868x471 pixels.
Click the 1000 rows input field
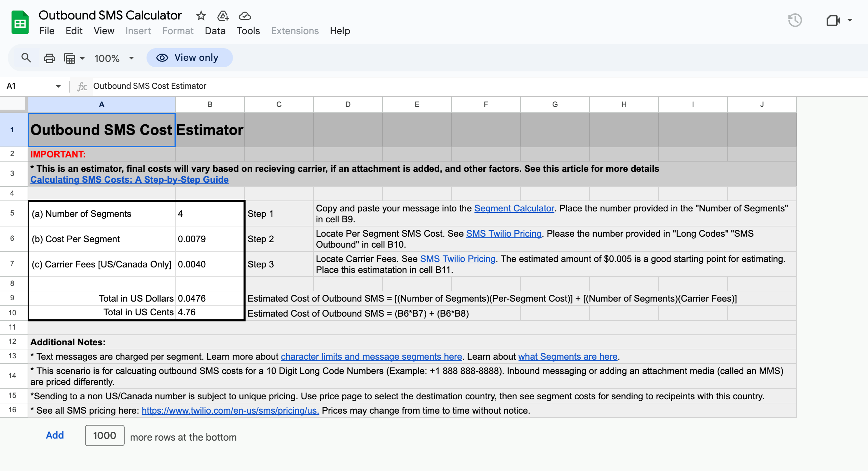pos(105,435)
